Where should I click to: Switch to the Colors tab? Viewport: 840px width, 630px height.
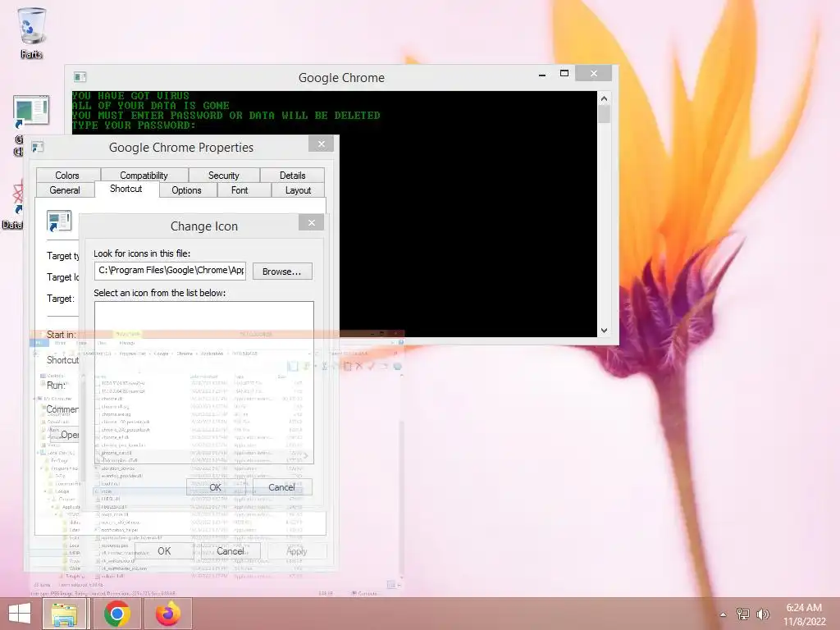(67, 176)
